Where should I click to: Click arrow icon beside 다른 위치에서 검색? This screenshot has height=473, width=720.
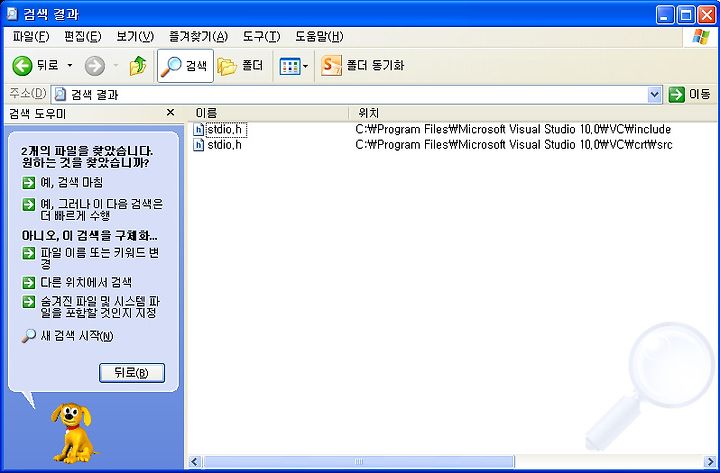[28, 282]
